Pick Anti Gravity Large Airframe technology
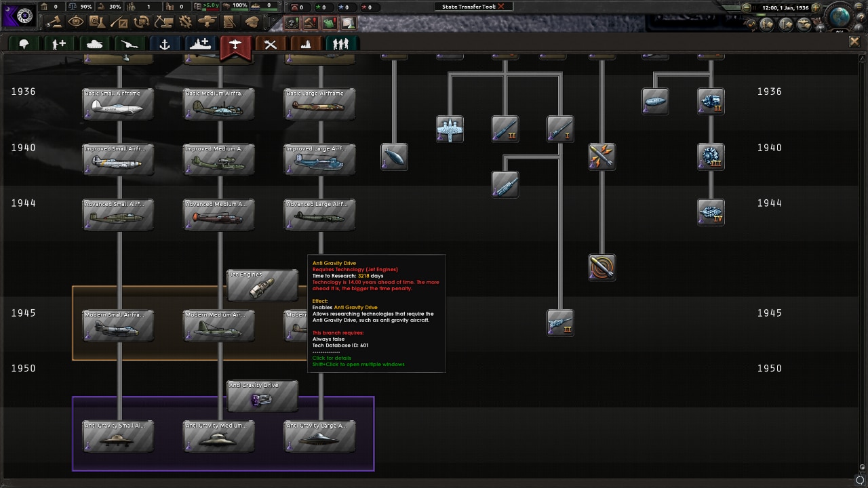The width and height of the screenshot is (868, 488). coord(319,436)
